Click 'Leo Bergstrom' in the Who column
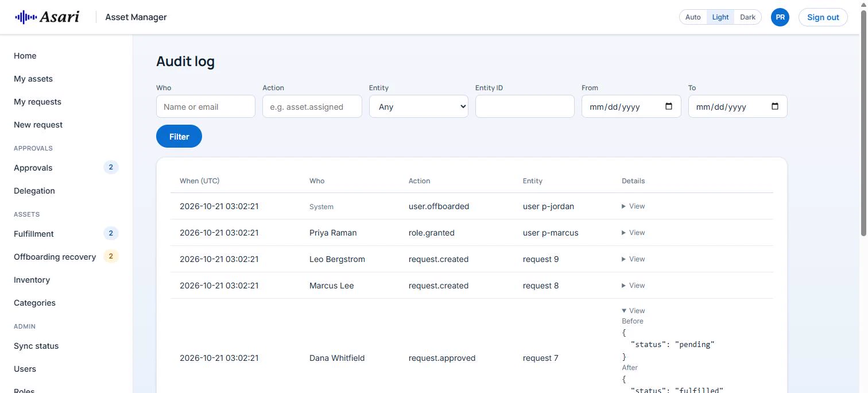Viewport: 868px width, 393px height. 337,259
